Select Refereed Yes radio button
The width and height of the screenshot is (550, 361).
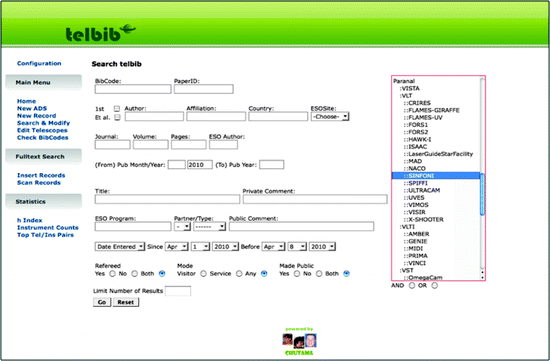pyautogui.click(x=112, y=274)
